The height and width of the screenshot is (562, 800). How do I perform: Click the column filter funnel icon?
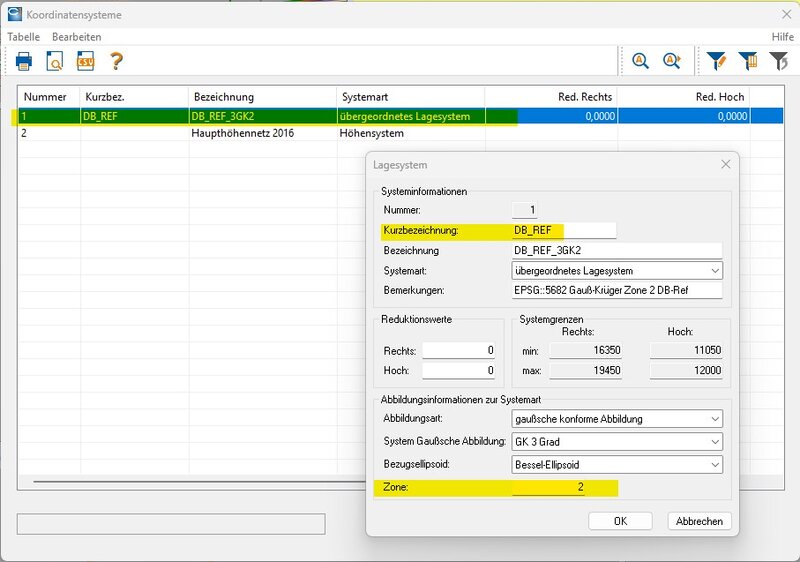click(x=747, y=62)
